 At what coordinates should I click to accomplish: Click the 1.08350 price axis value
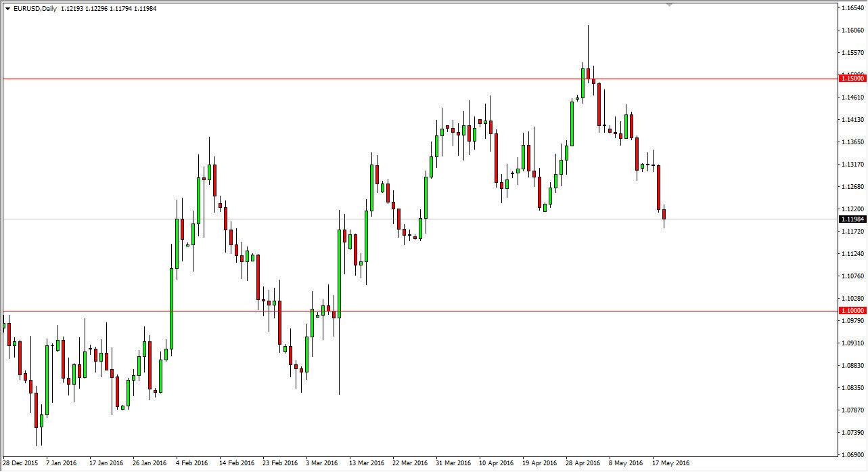point(852,388)
